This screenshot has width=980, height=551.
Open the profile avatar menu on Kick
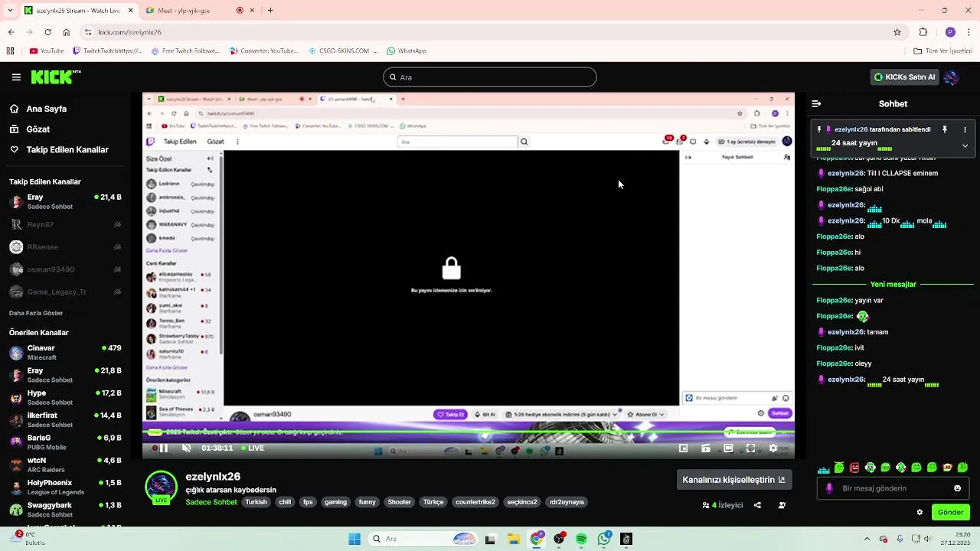pos(952,77)
